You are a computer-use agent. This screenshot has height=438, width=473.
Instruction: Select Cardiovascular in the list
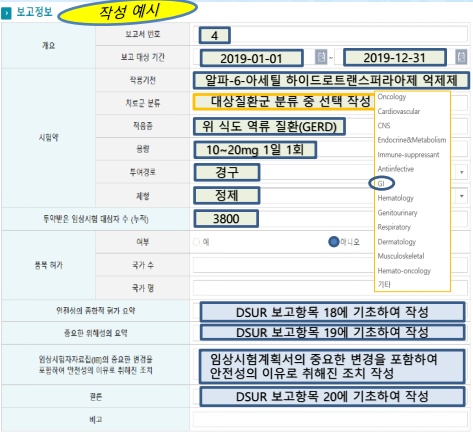pyautogui.click(x=399, y=111)
